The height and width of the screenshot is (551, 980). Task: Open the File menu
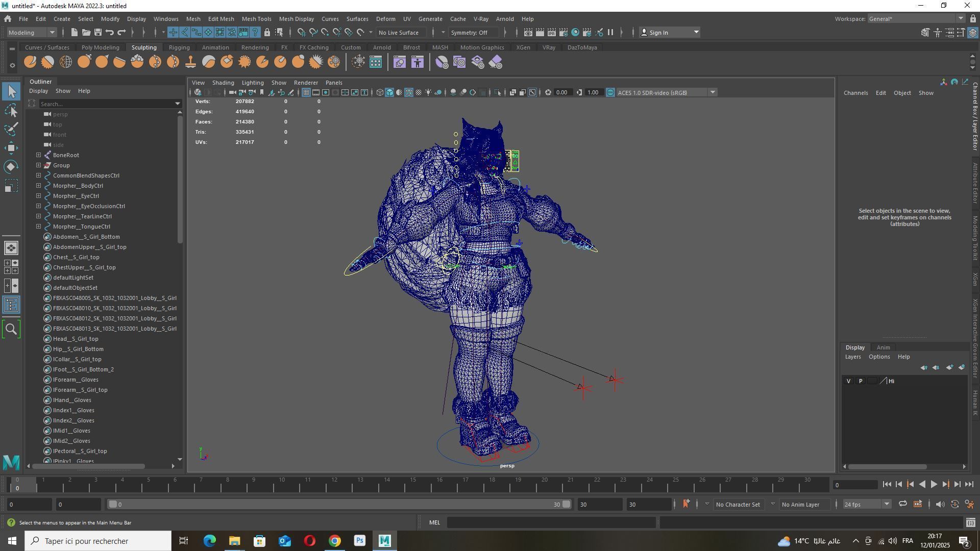(23, 19)
